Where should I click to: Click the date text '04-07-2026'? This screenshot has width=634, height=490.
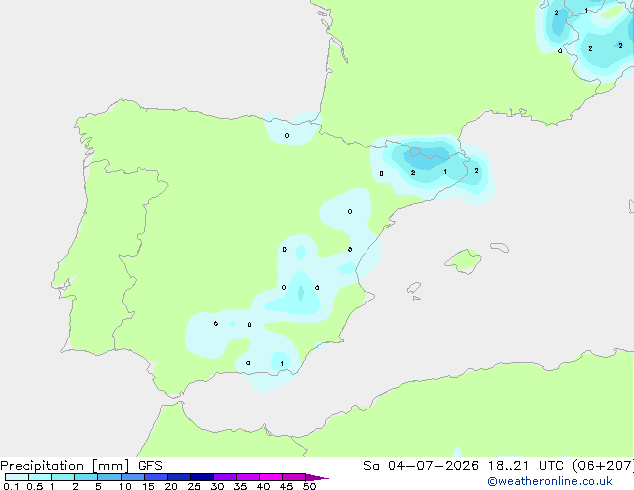pyautogui.click(x=433, y=466)
